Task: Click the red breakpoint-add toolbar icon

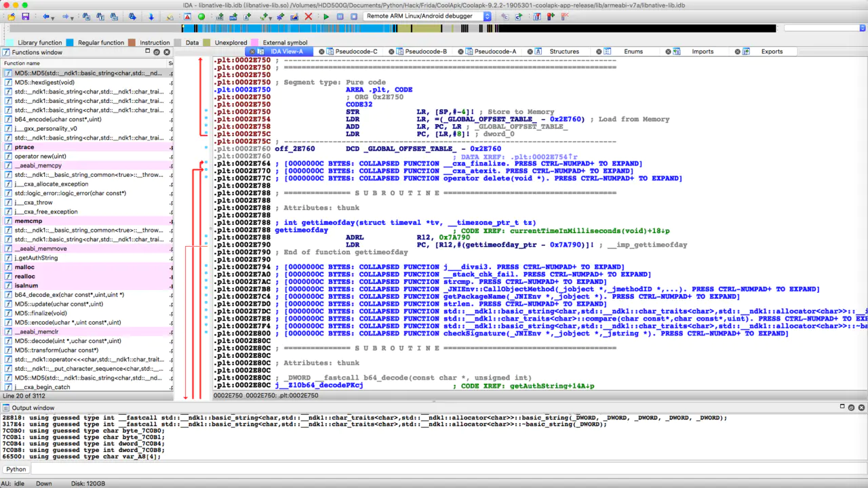Action: coord(551,16)
